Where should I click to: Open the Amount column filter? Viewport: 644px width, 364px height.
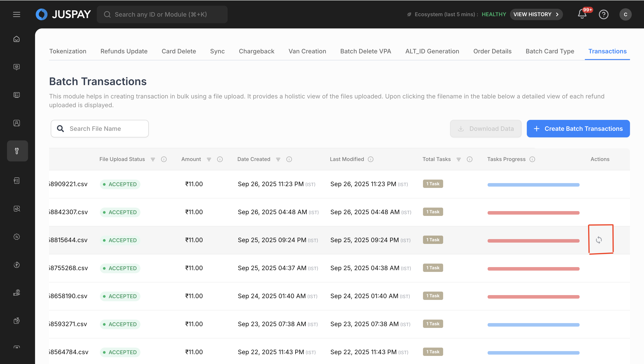coord(209,159)
